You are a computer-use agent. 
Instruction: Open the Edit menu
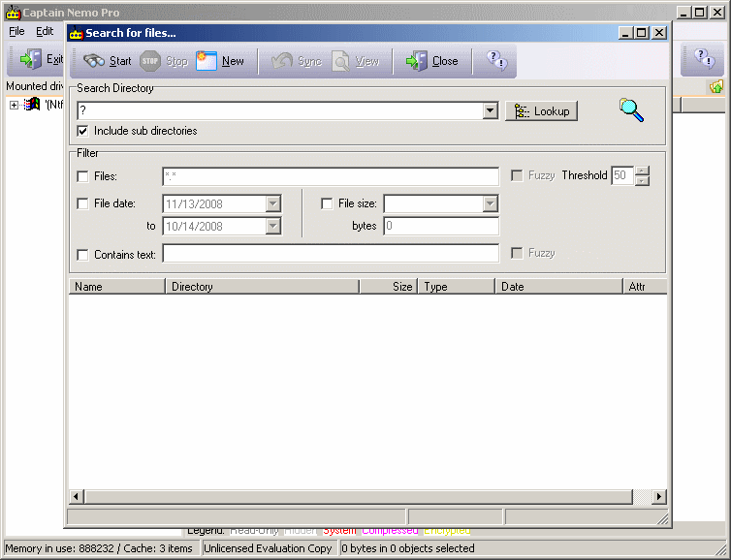point(45,31)
